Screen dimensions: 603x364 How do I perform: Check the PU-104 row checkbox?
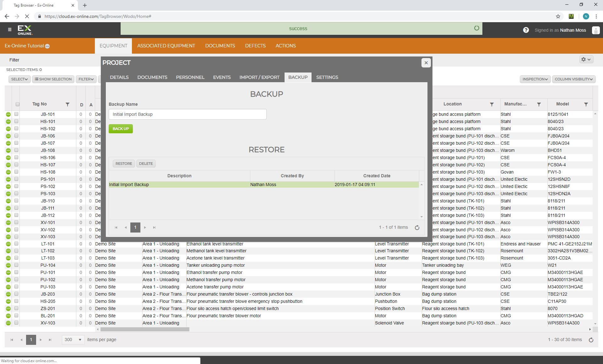[16, 265]
